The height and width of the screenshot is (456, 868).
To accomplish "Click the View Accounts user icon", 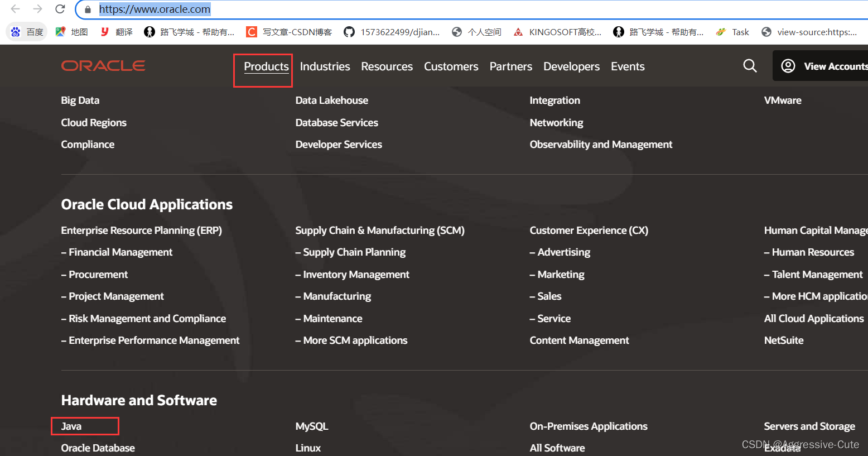I will pos(788,66).
